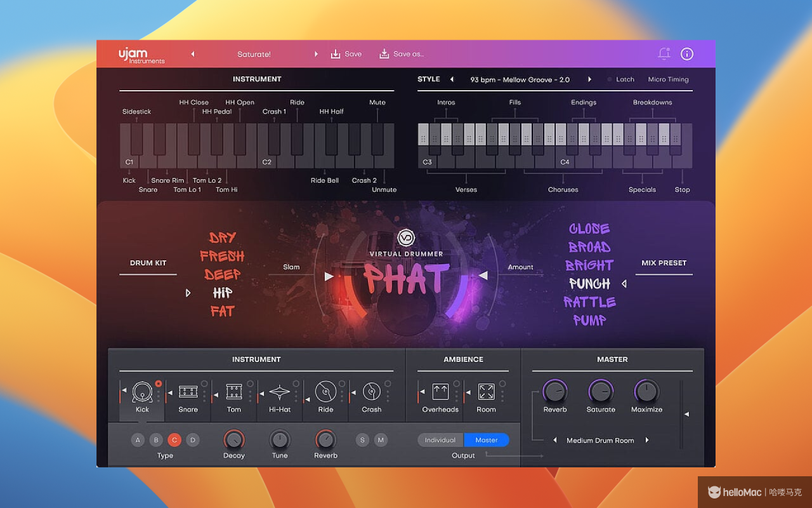Toggle the Snare power indicator

tap(204, 384)
